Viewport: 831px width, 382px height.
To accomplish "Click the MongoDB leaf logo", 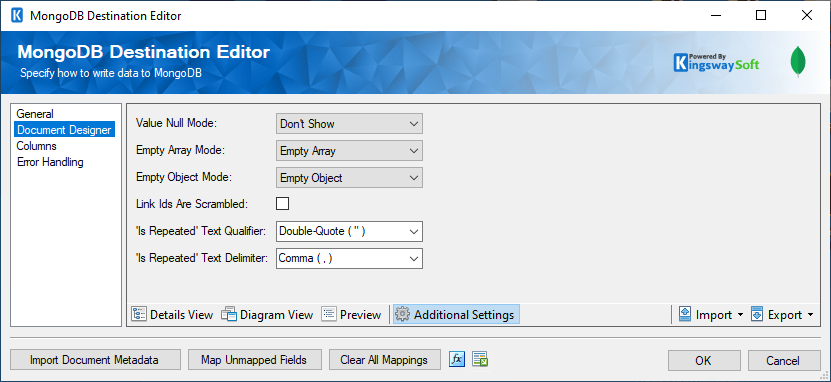I will pos(798,62).
